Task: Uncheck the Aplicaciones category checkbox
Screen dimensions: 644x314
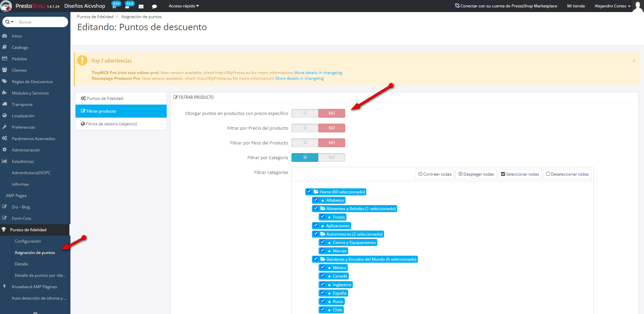Action: tap(316, 226)
